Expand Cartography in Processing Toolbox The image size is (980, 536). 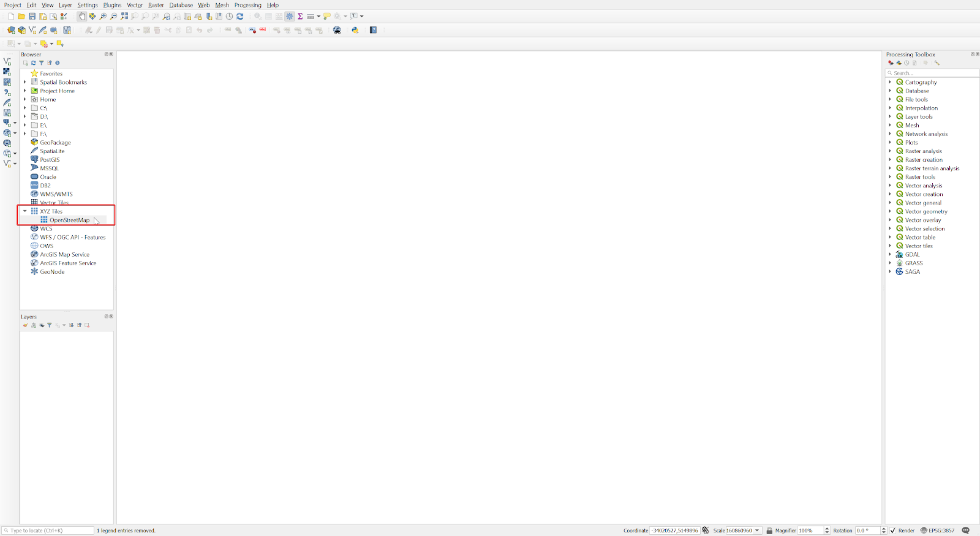point(890,82)
